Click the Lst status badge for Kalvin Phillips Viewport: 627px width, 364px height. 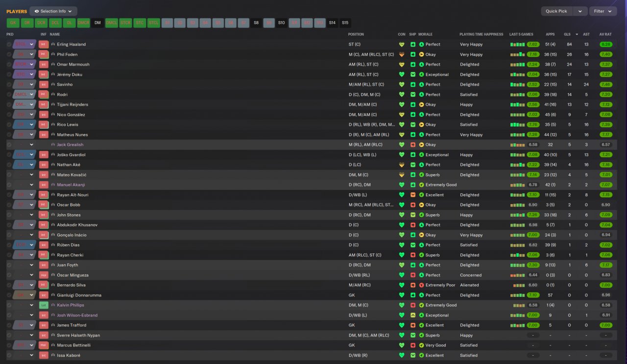click(x=44, y=305)
